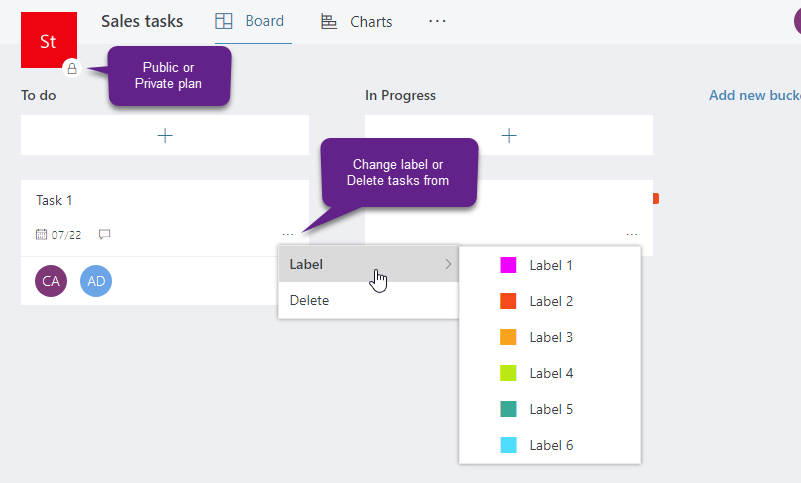
Task: Apply the magenta Label 1 swatch
Action: tap(508, 265)
